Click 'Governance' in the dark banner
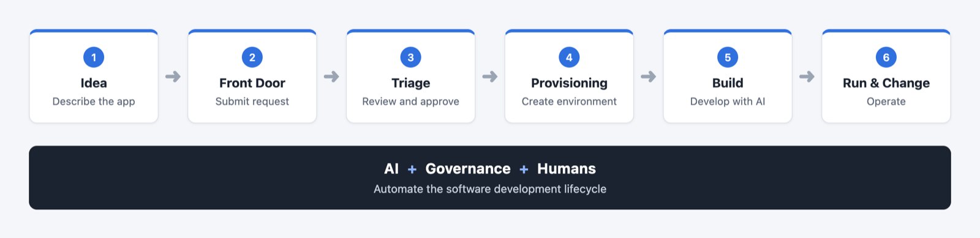980x238 pixels. pos(468,169)
